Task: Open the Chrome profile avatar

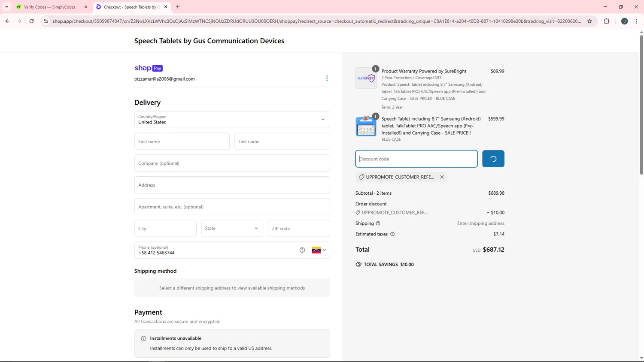Action: click(x=624, y=21)
